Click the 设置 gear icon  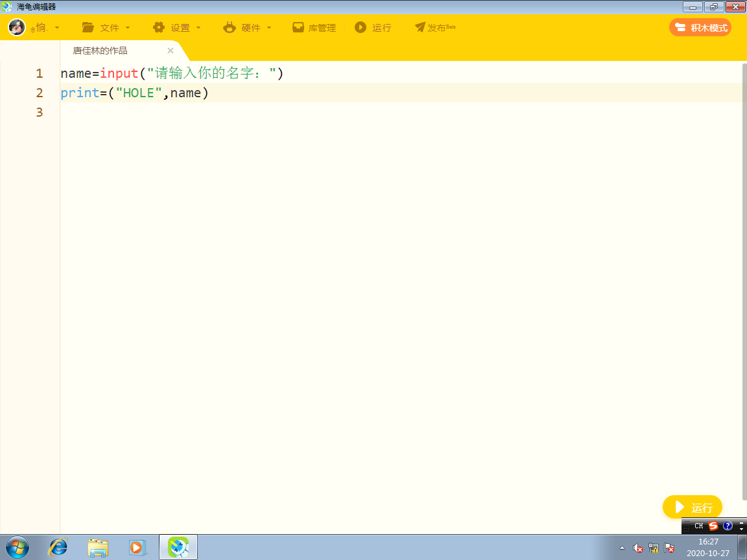click(159, 27)
